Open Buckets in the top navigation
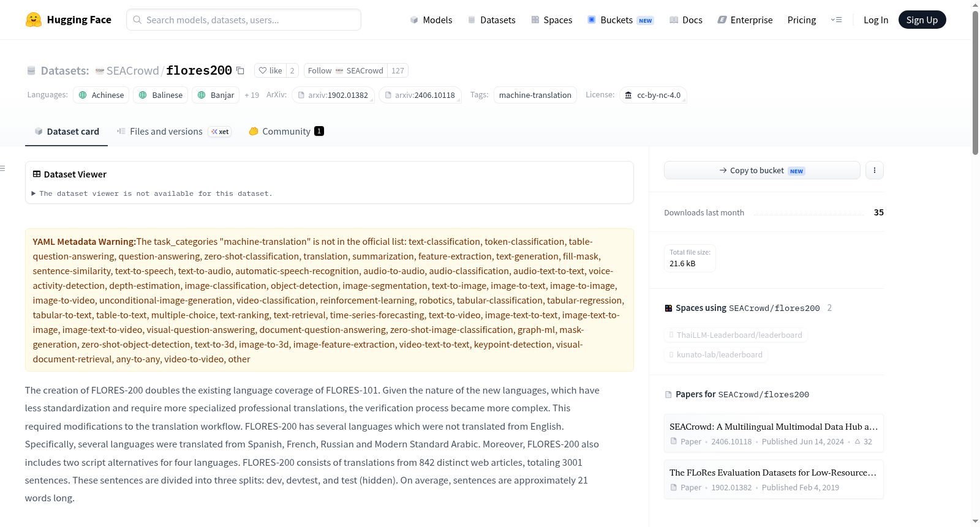Image resolution: width=980 pixels, height=527 pixels. coord(620,20)
